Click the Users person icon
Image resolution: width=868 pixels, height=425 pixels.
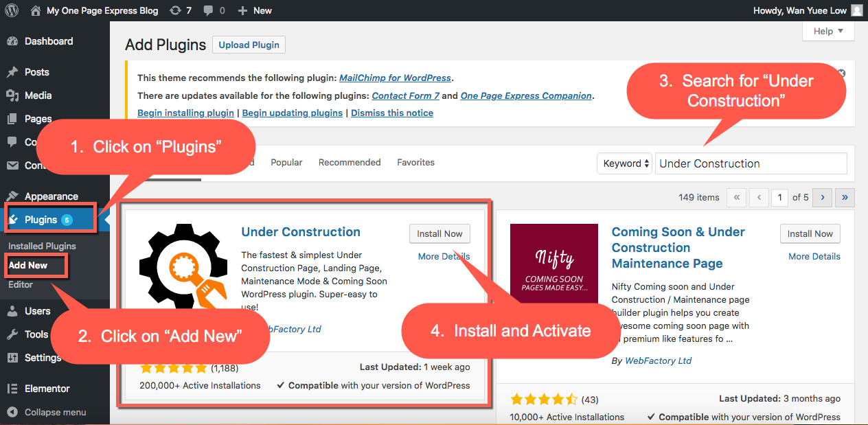pos(12,311)
